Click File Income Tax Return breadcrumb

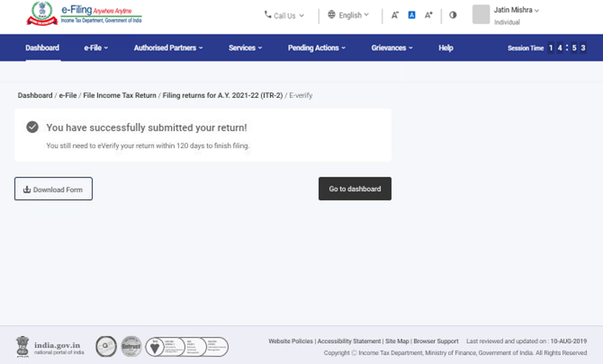pos(120,95)
